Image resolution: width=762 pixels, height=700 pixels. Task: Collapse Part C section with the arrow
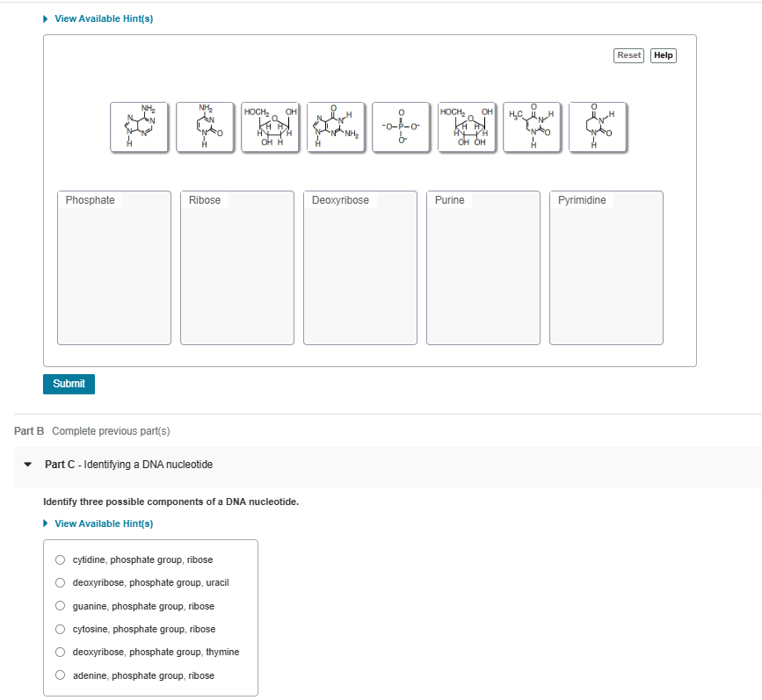[x=27, y=465]
